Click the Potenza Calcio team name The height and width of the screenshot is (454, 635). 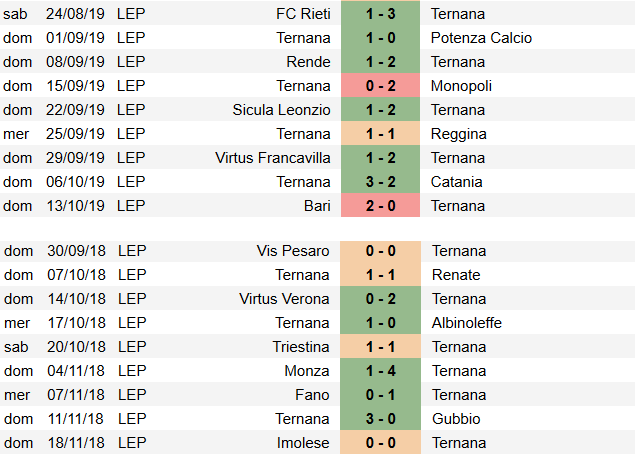[x=481, y=38]
